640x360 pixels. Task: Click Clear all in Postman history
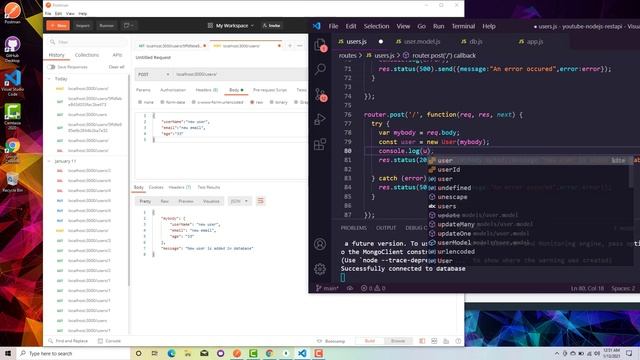116,67
